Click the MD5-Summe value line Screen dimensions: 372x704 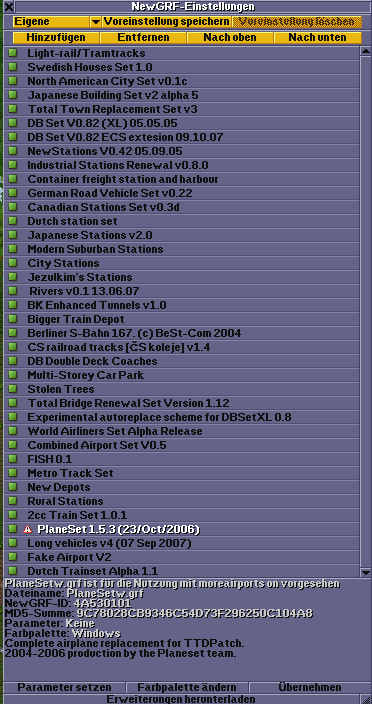pyautogui.click(x=159, y=613)
